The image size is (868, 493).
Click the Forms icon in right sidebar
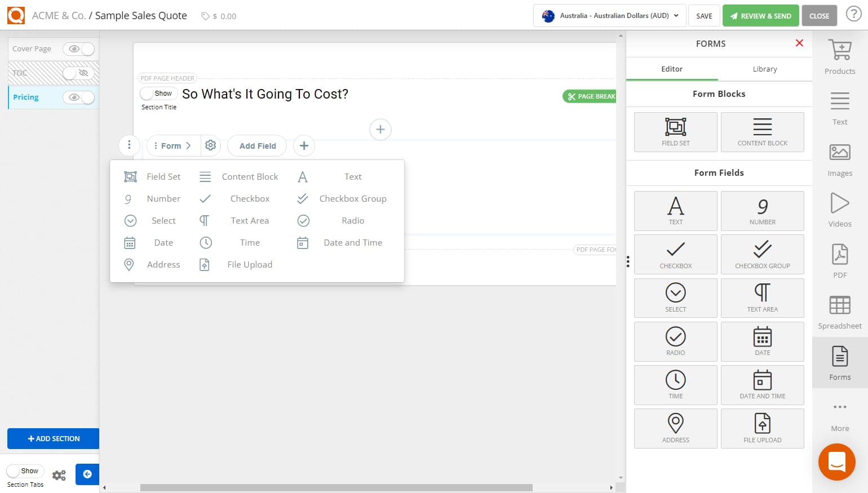point(839,362)
